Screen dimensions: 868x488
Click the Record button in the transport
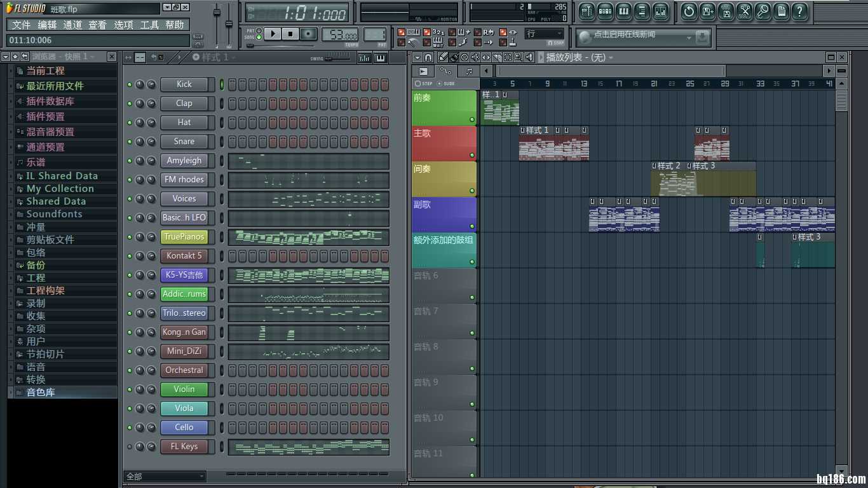point(308,34)
